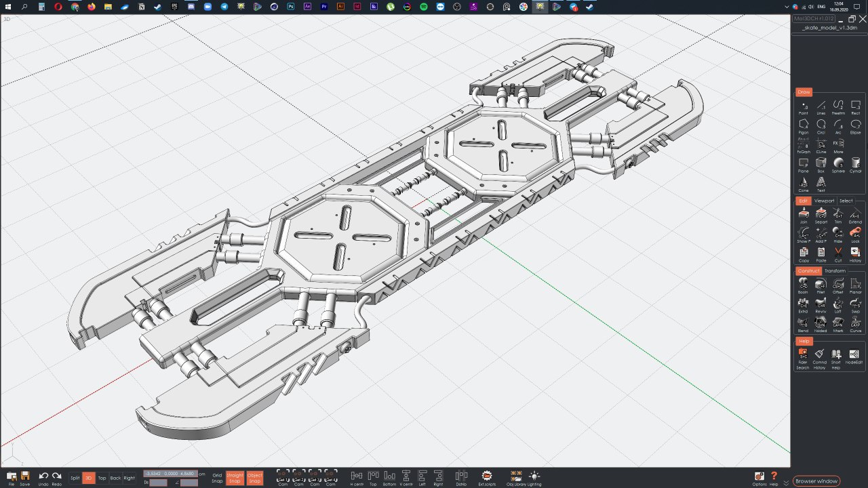Open the NodeEditor

[x=854, y=357]
